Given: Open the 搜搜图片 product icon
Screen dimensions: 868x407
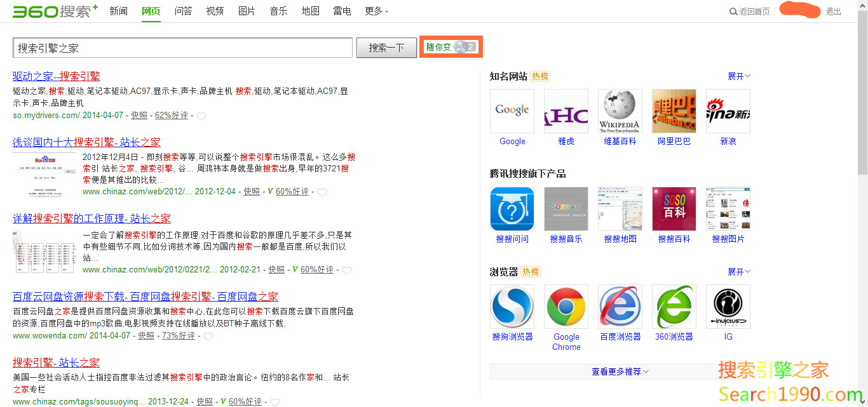Looking at the screenshot, I should coord(728,209).
